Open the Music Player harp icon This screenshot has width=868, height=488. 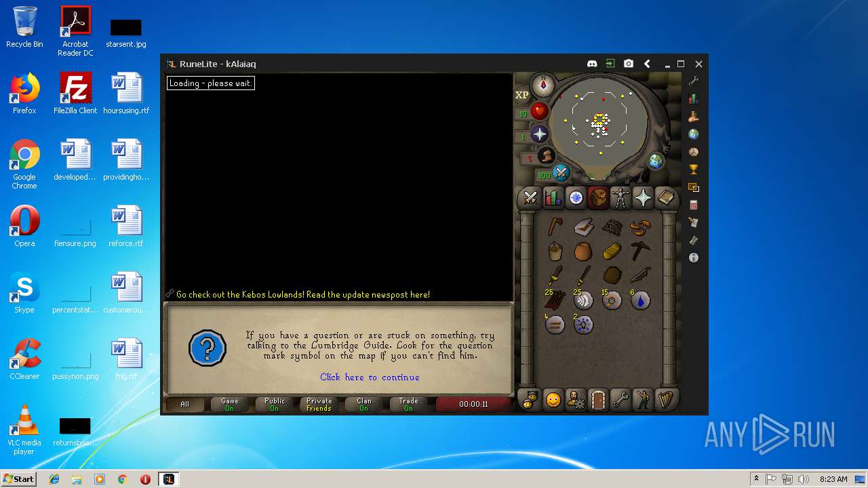point(666,400)
